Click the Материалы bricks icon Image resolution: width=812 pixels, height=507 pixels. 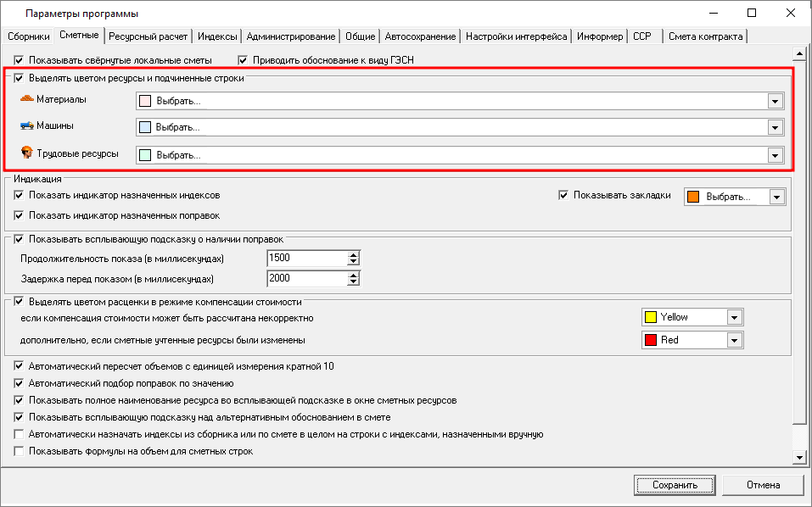tap(26, 100)
